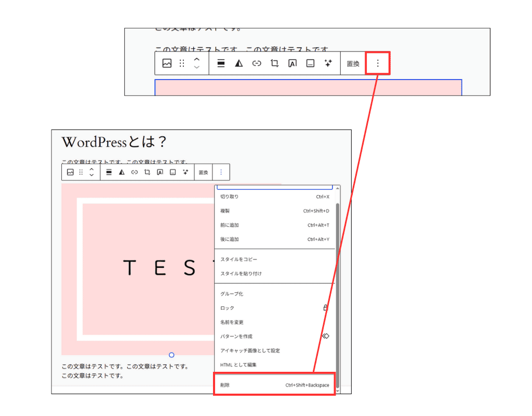Click paragraph text below the TEST image

tap(125, 371)
